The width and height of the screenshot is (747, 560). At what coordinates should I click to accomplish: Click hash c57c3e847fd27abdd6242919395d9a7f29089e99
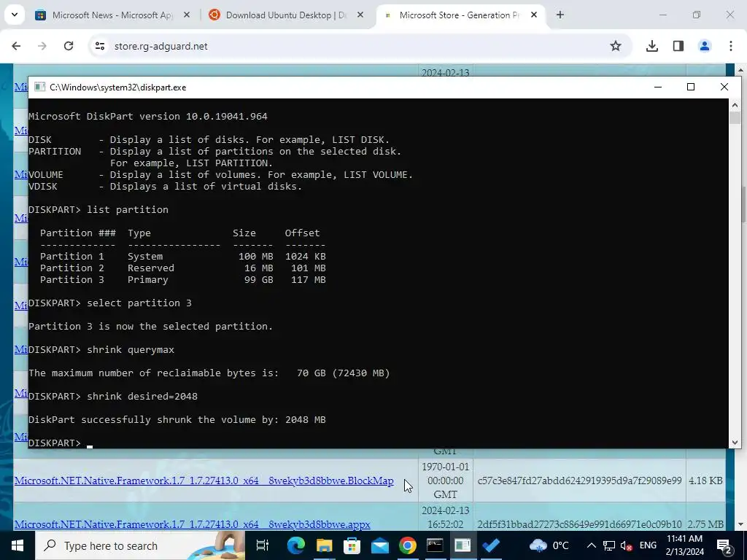pyautogui.click(x=579, y=481)
